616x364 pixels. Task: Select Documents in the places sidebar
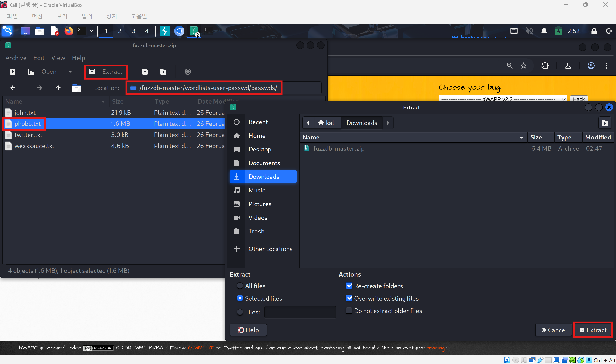click(264, 163)
